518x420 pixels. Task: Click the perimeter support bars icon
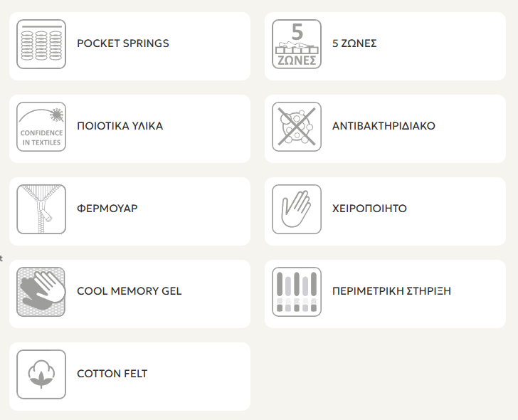pos(297,292)
